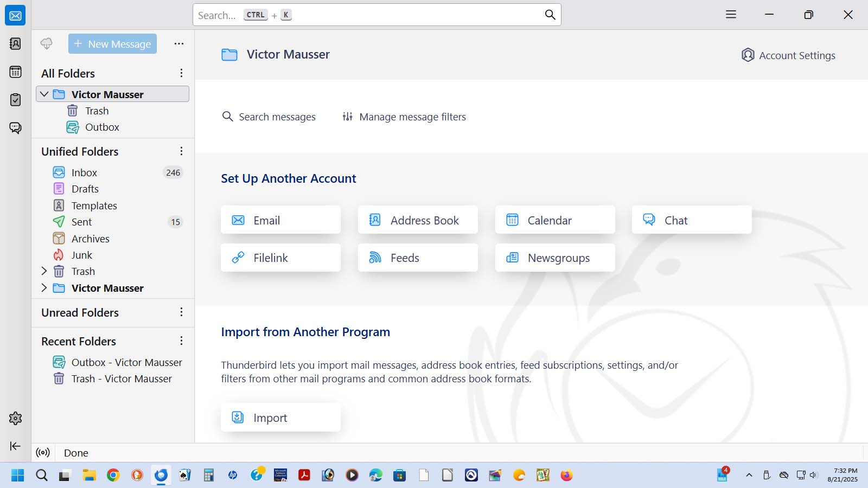Image resolution: width=868 pixels, height=488 pixels.
Task: Click New Message button
Action: [x=112, y=44]
